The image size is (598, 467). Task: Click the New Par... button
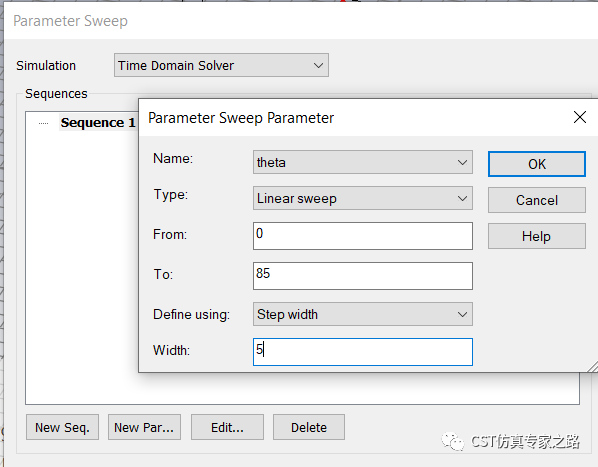144,427
